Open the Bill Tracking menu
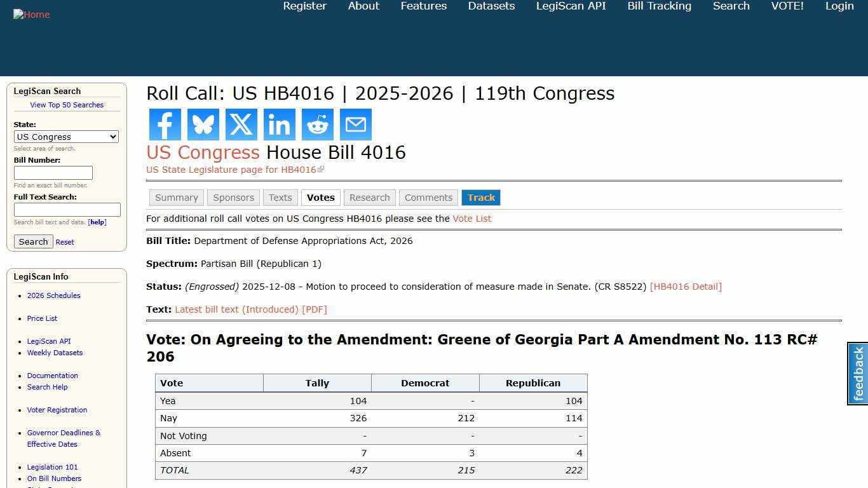Image resolution: width=868 pixels, height=488 pixels. 659,6
